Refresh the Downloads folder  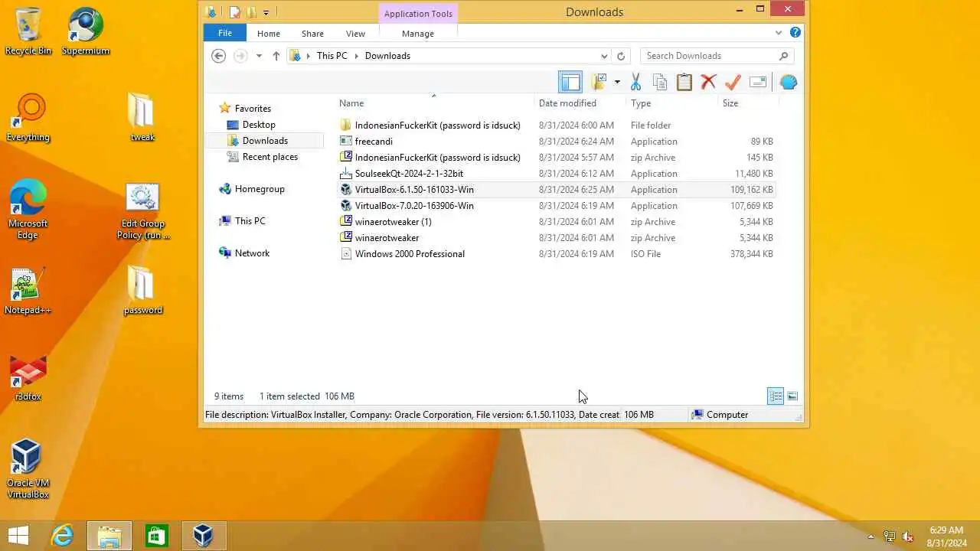(621, 56)
